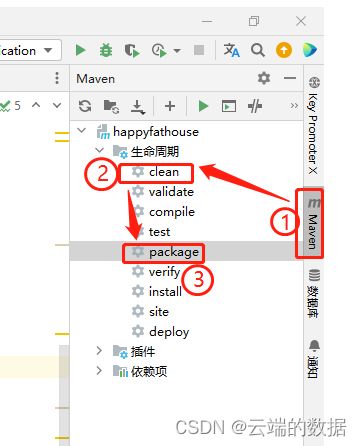Image resolution: width=362 pixels, height=446 pixels.
Task: Reload all Maven projects
Action: [x=85, y=106]
